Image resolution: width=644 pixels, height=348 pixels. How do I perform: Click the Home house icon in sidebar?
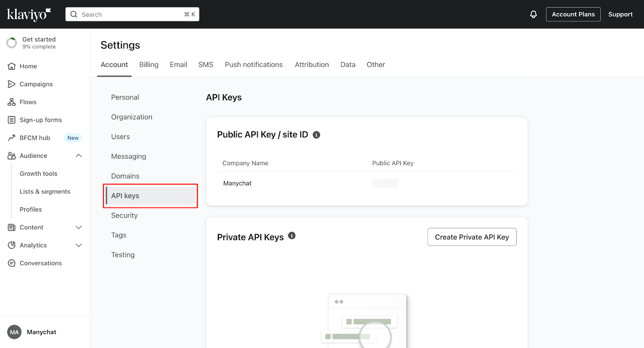click(x=12, y=66)
